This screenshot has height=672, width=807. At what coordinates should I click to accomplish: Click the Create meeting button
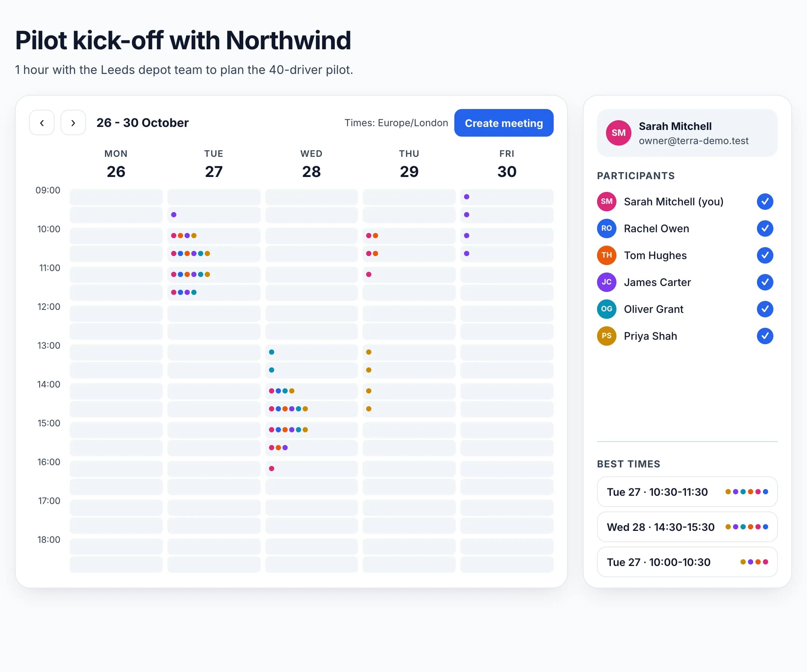[504, 123]
